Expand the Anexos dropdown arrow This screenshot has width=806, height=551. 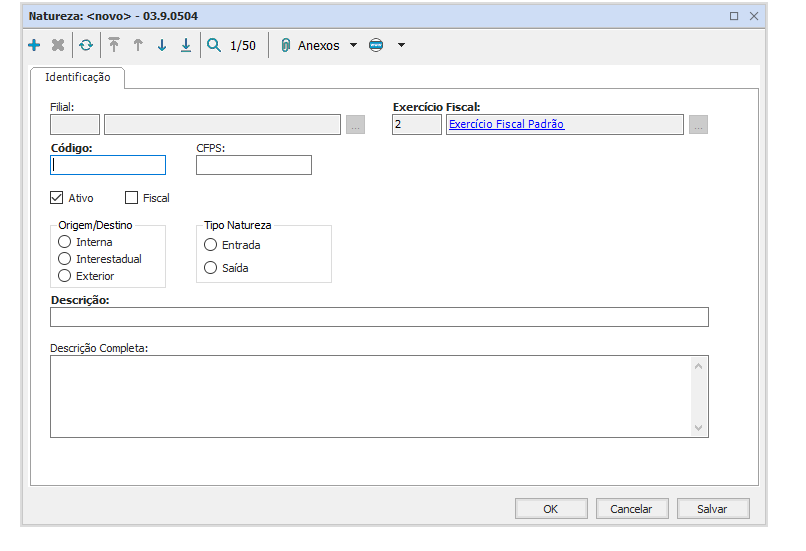pyautogui.click(x=353, y=46)
